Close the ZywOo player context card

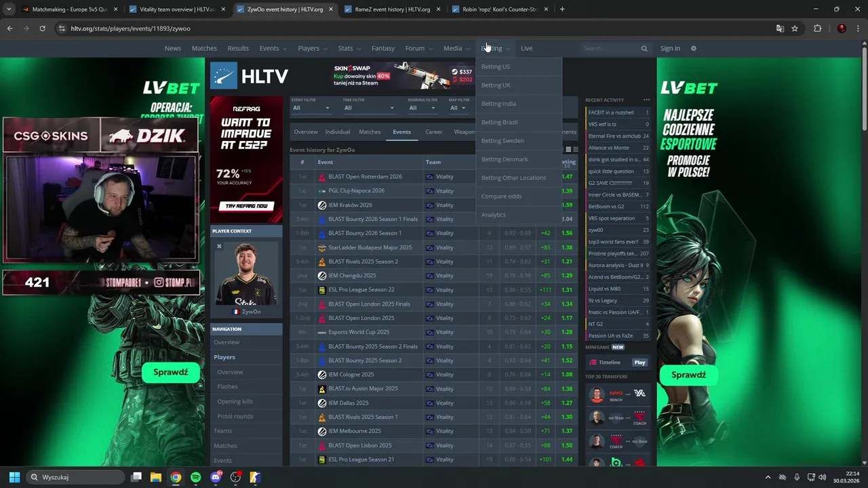pyautogui.click(x=219, y=246)
